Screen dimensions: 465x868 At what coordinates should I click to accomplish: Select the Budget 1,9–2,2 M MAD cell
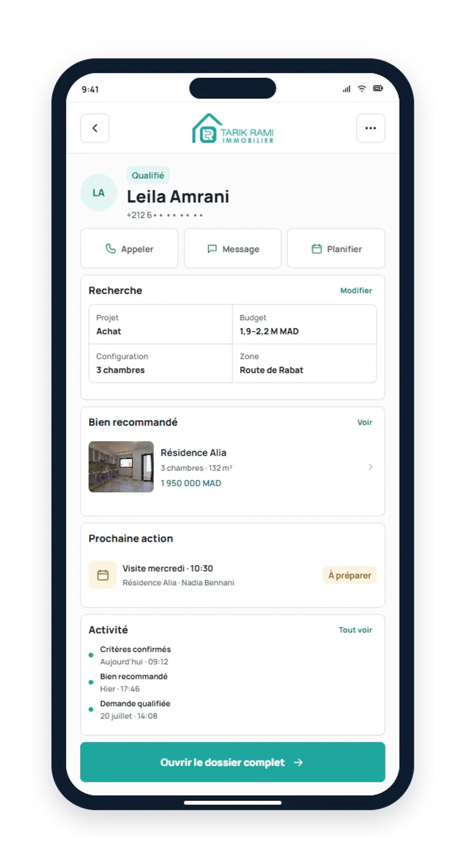(304, 324)
